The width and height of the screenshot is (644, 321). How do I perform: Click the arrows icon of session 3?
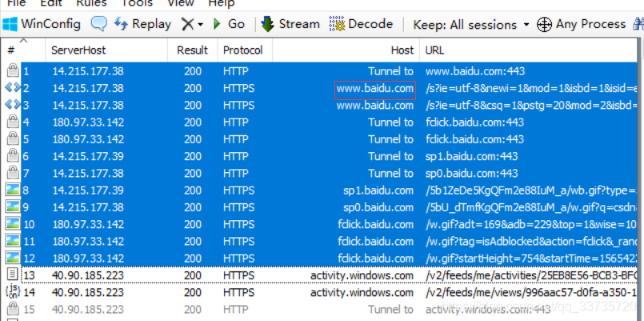[13, 105]
